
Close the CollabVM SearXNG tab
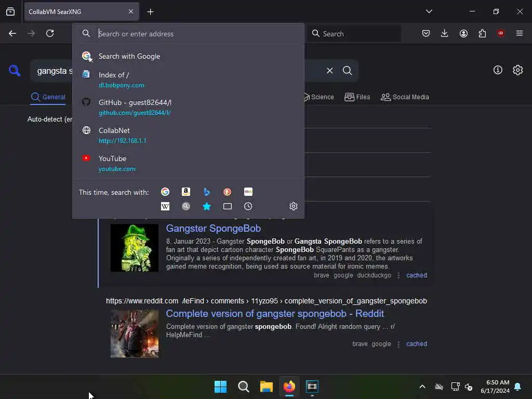[x=131, y=11]
